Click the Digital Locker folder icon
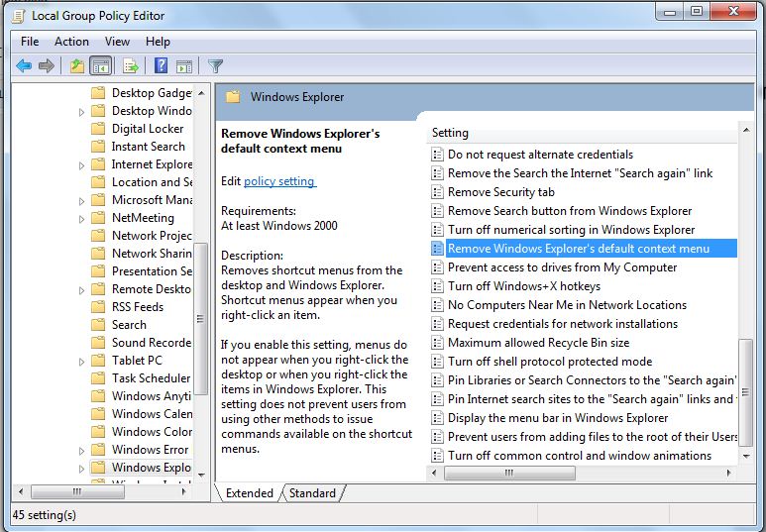Viewport: 766px width, 532px height. click(98, 129)
